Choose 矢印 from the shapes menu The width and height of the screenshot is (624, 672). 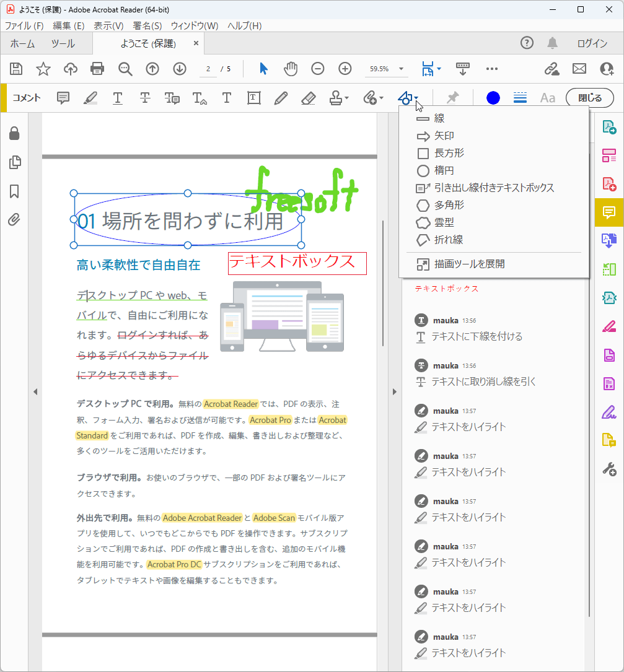494,136
